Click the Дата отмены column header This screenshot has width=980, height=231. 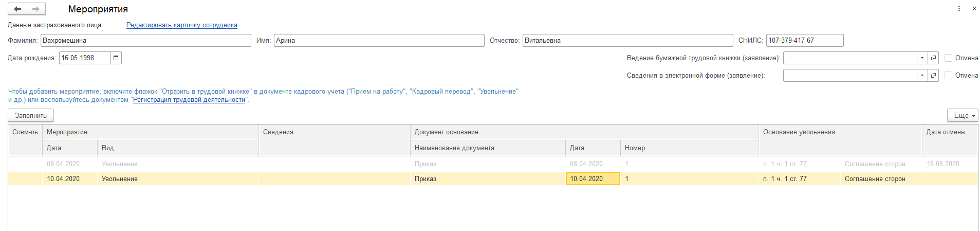(950, 140)
